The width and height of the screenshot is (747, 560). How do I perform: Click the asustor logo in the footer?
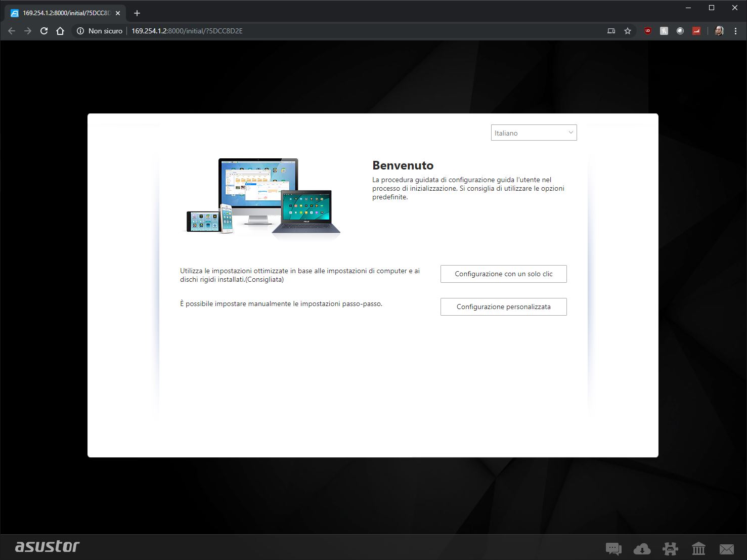pos(47,547)
